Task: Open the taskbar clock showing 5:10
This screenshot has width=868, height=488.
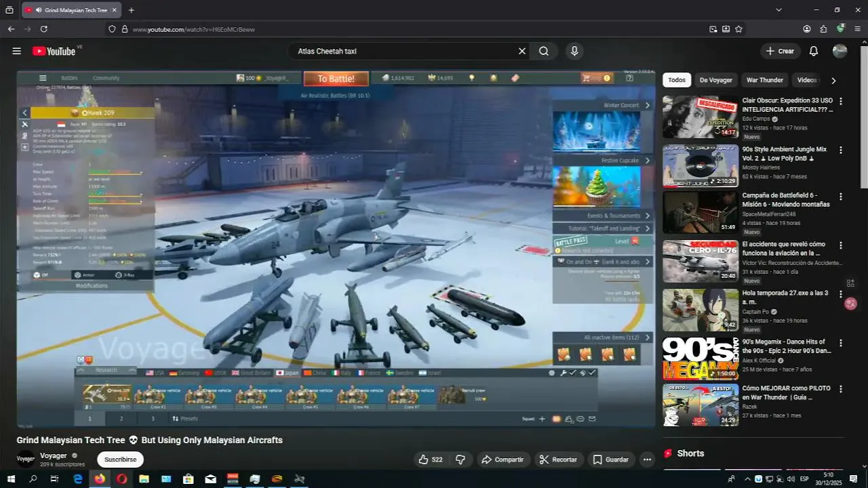Action: (829, 479)
